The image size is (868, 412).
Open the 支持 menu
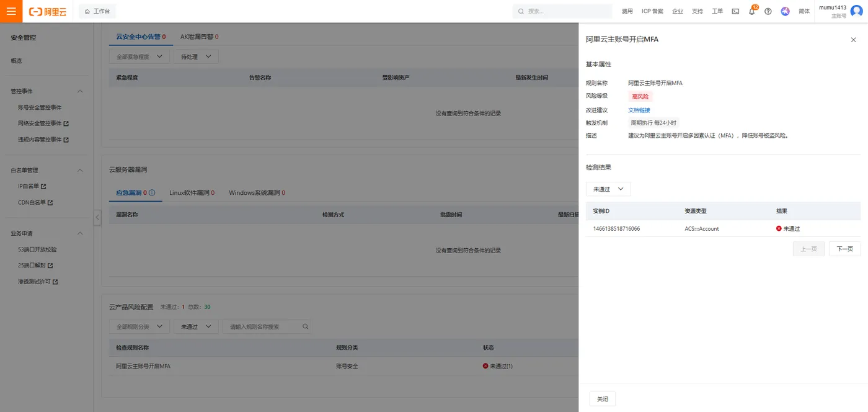coord(697,11)
